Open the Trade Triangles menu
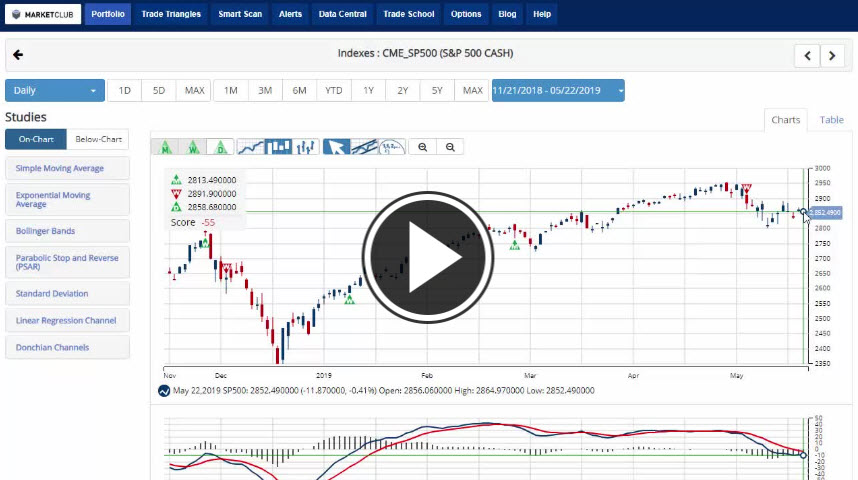Image resolution: width=858 pixels, height=480 pixels. [171, 14]
